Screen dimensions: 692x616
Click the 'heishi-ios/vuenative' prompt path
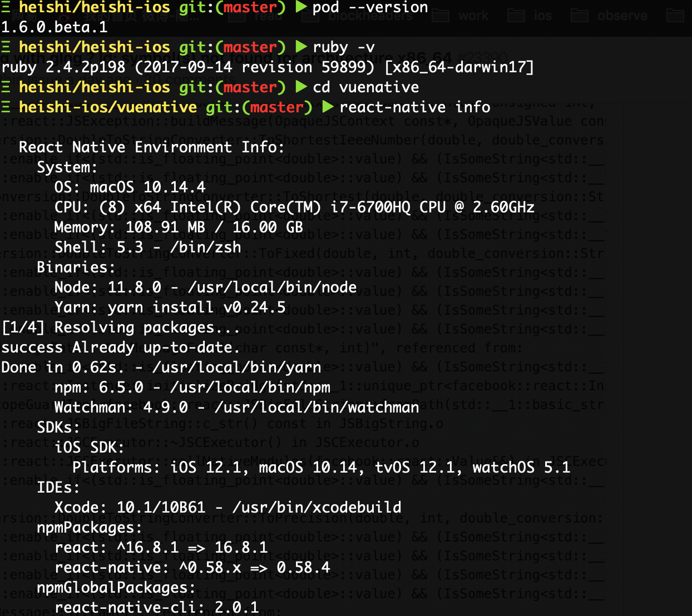tap(108, 107)
